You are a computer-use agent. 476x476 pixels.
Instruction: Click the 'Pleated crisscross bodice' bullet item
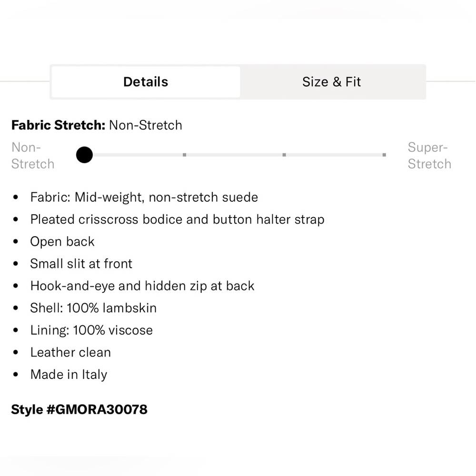pyautogui.click(x=177, y=219)
